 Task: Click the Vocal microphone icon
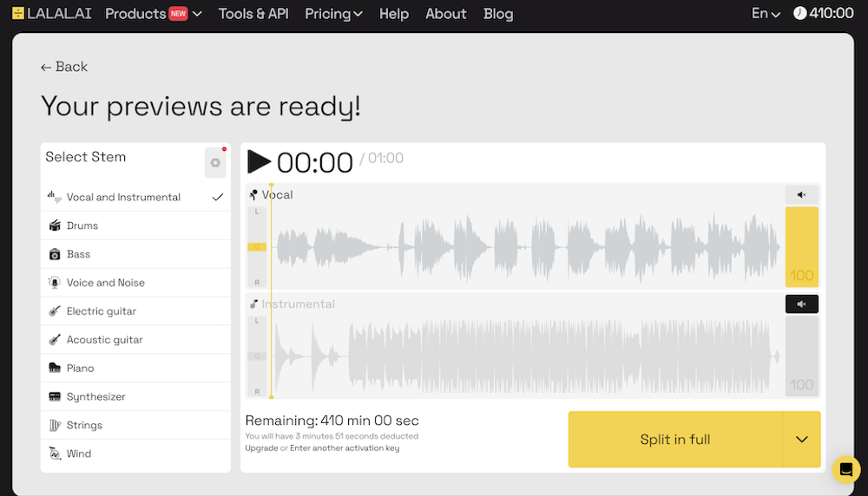(253, 194)
